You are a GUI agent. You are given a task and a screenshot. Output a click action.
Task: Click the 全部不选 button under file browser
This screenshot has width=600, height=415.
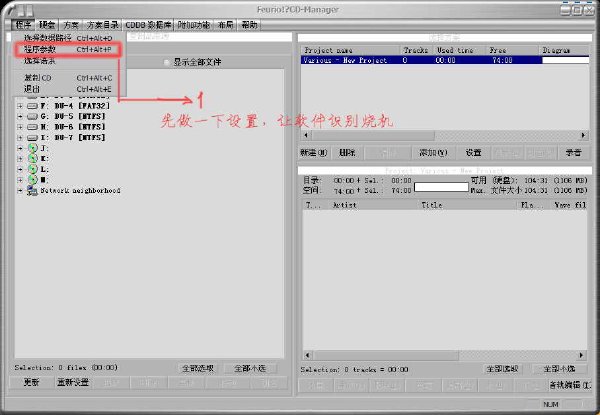250,369
